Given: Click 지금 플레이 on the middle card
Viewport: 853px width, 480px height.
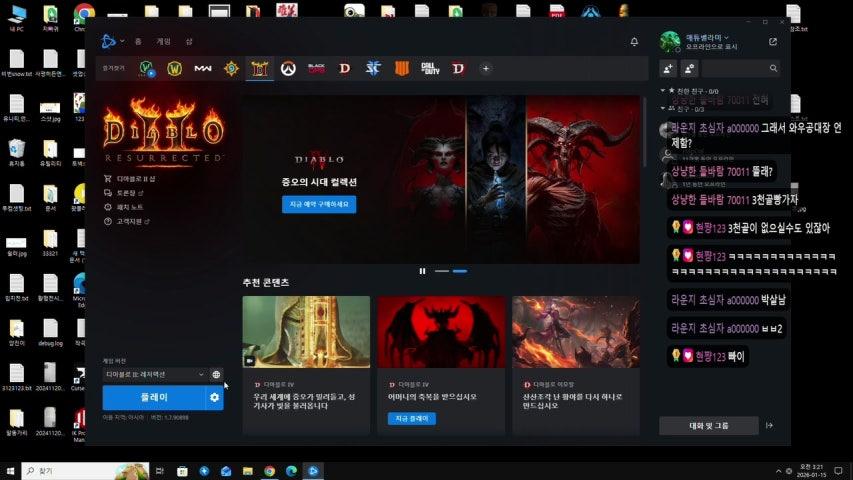Looking at the screenshot, I should pyautogui.click(x=412, y=419).
